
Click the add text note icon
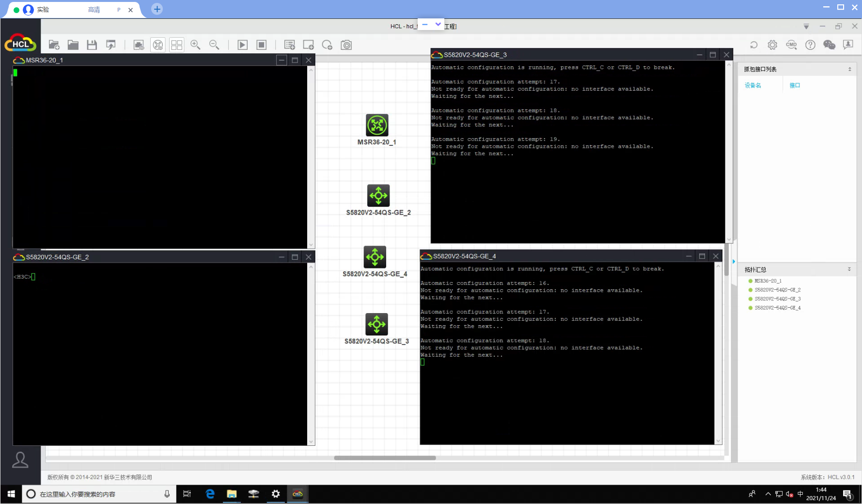pyautogui.click(x=289, y=45)
